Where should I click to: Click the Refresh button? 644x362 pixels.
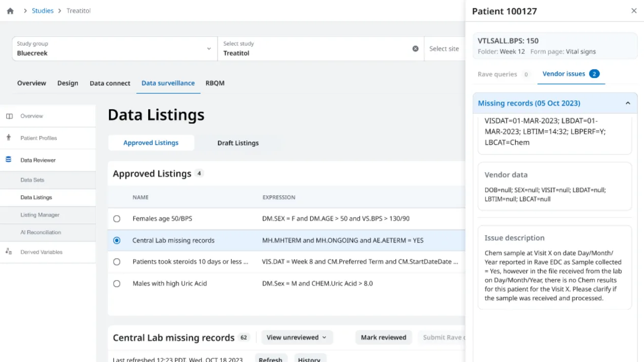271,358
